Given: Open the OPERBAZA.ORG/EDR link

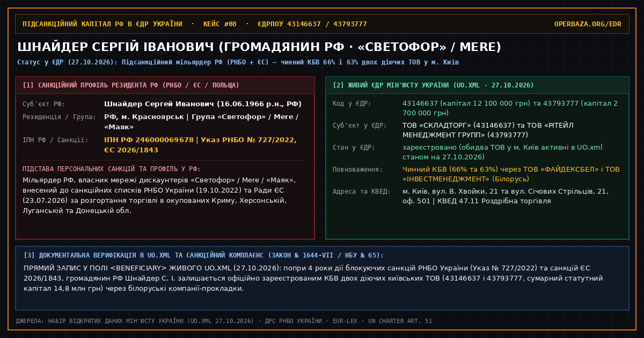Looking at the screenshot, I should 588,24.
